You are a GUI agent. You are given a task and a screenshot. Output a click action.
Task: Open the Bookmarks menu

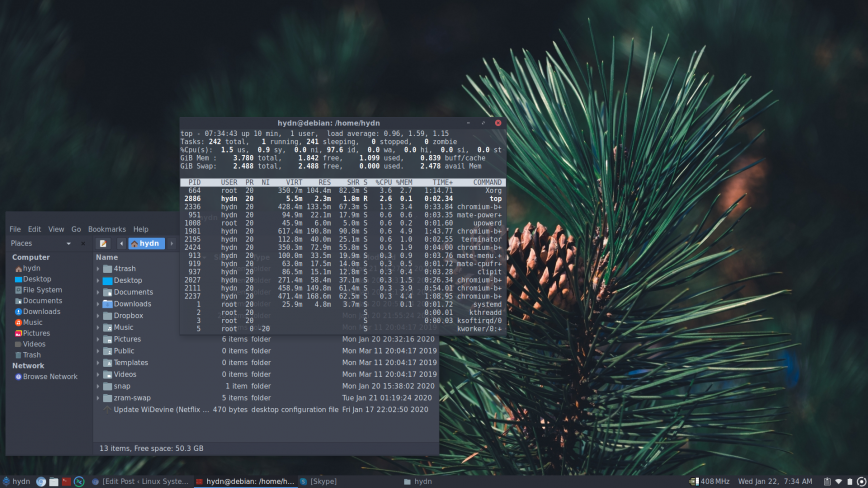coord(107,229)
